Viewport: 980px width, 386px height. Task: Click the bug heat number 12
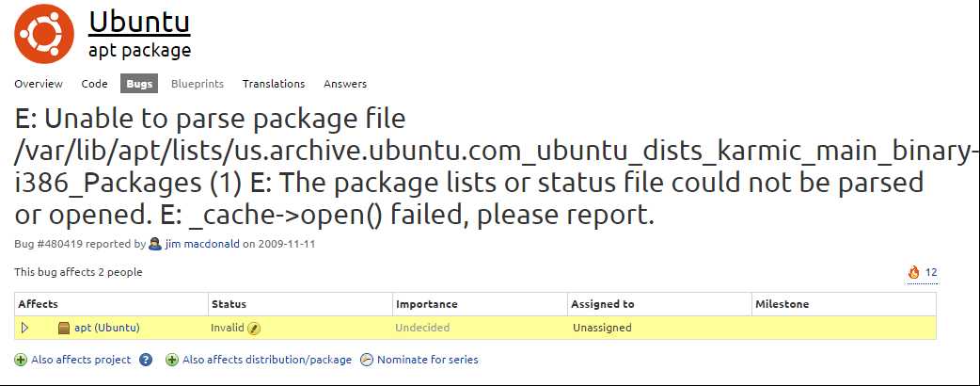click(x=931, y=272)
